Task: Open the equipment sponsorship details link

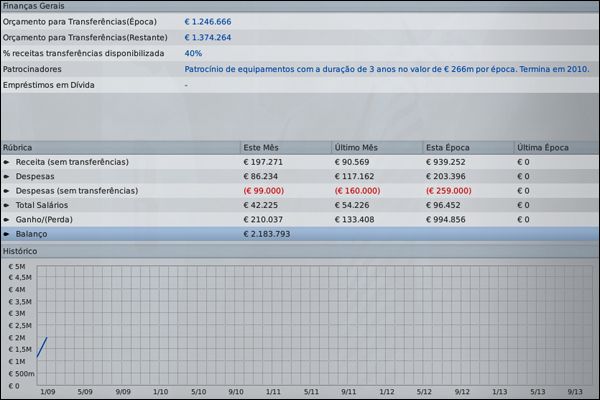Action: tap(387, 69)
